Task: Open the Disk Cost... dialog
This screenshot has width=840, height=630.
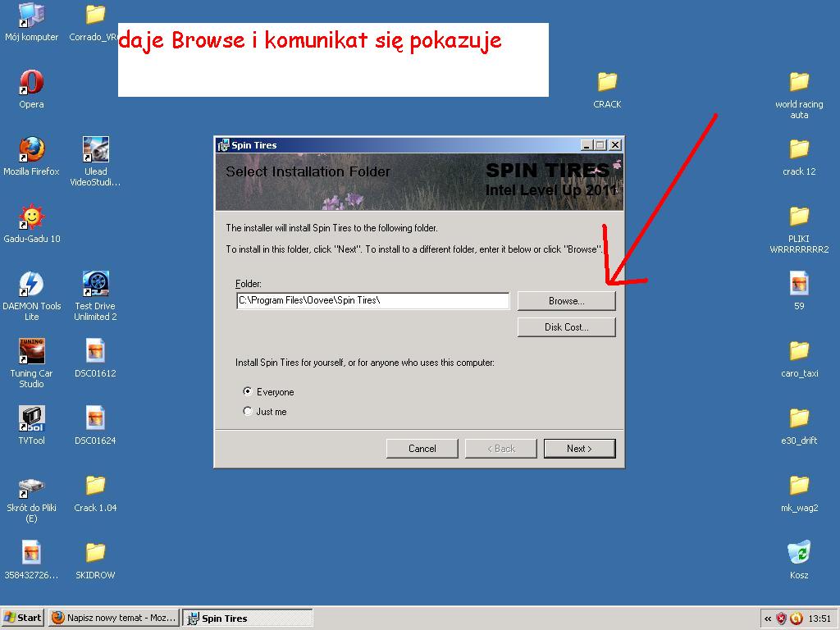Action: click(x=566, y=327)
